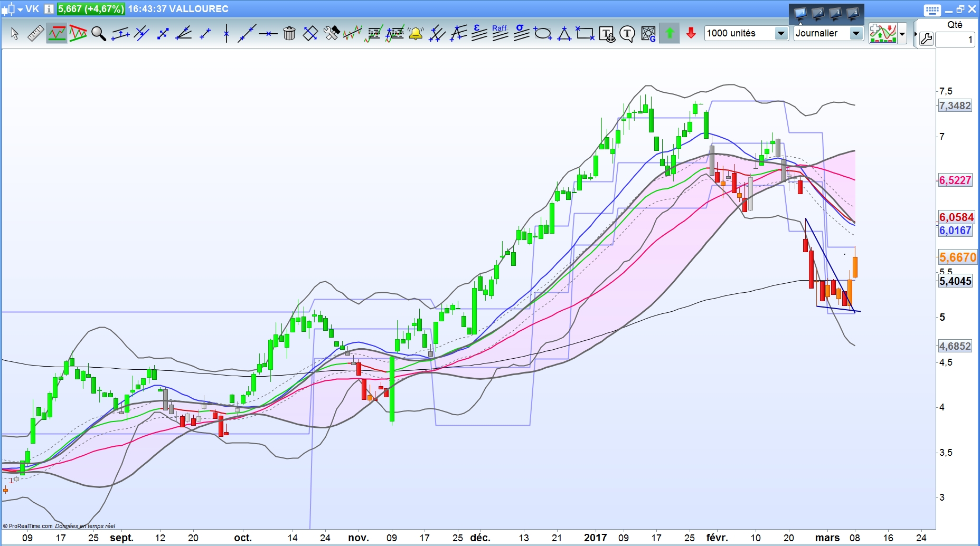This screenshot has height=546, width=980.
Task: Toggle the green up arrow marker tool
Action: [x=670, y=34]
